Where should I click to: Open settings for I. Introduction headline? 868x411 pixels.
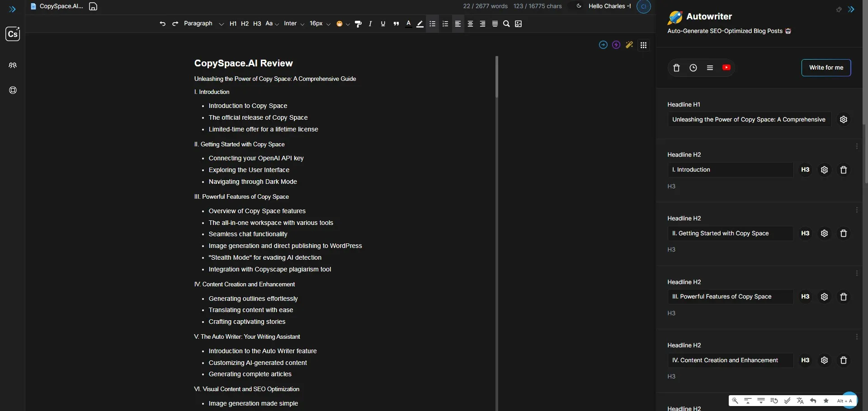pos(824,170)
